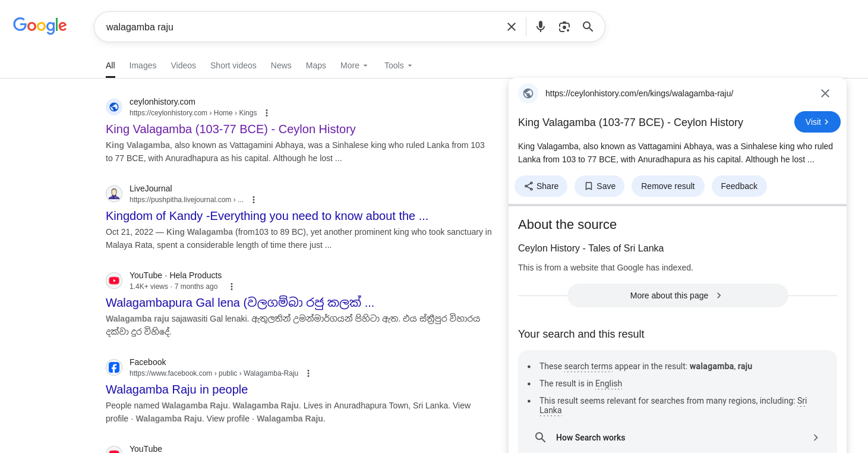Open options menu for LiveJournal result
This screenshot has height=453, width=868.
254,200
